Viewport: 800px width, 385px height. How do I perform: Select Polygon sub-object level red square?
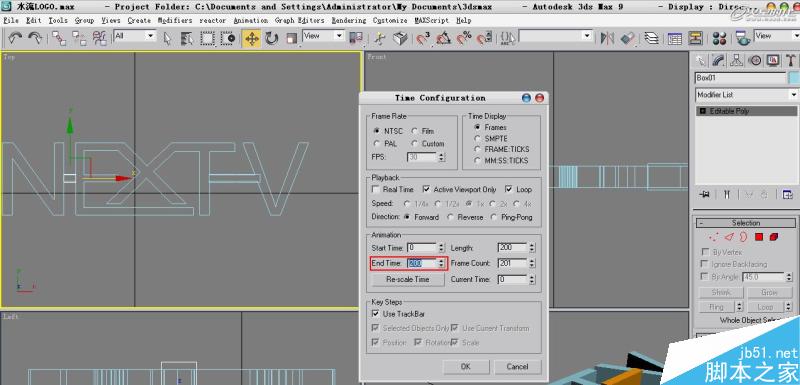coord(759,237)
